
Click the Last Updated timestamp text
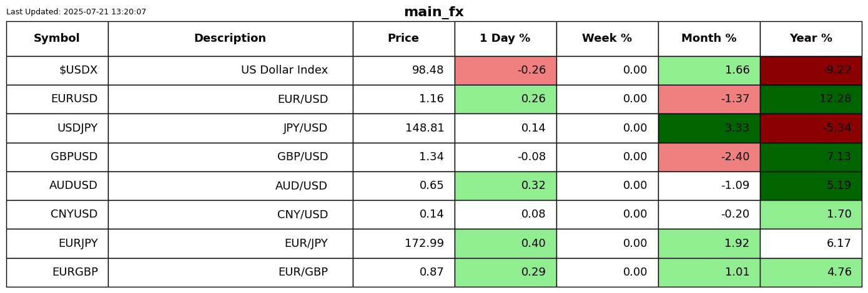[76, 12]
